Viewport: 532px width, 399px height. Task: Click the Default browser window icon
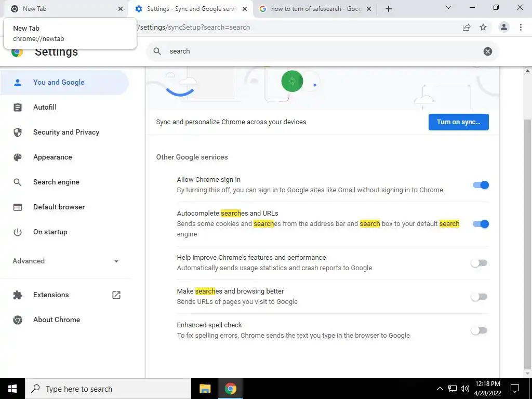tap(18, 207)
